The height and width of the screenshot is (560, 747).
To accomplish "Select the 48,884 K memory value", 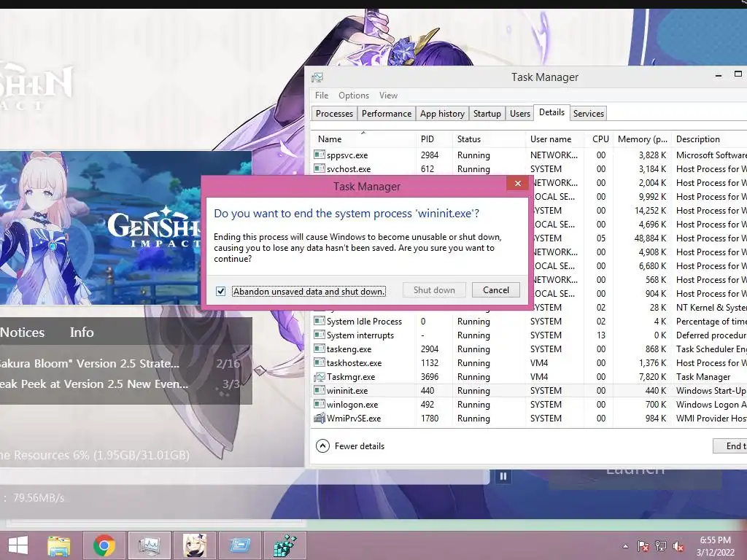I will 650,238.
